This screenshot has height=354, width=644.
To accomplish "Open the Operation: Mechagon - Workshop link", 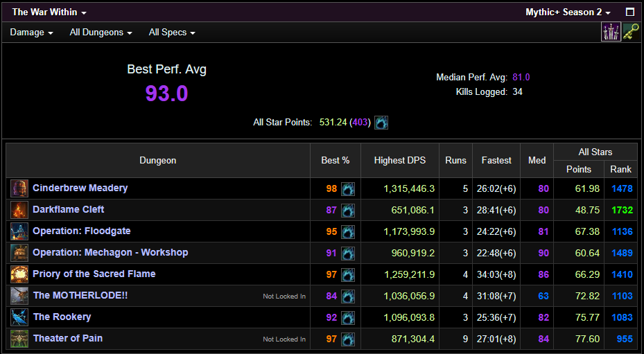I will pyautogui.click(x=110, y=253).
